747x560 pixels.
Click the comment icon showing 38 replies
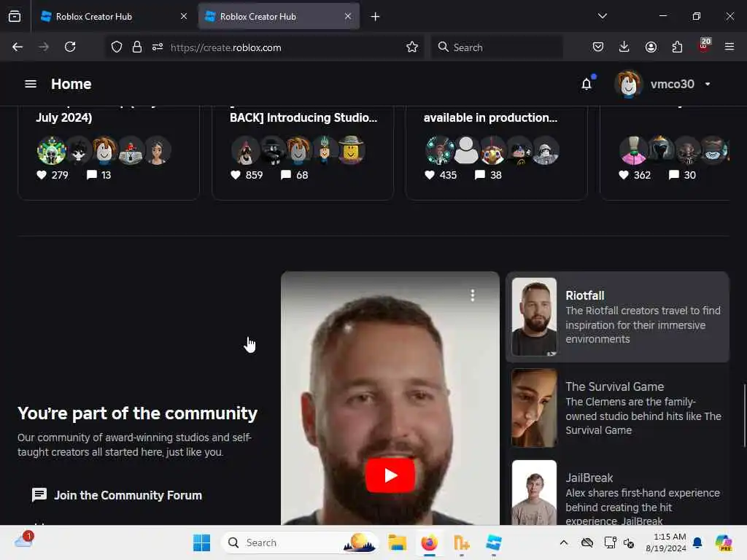tap(480, 175)
